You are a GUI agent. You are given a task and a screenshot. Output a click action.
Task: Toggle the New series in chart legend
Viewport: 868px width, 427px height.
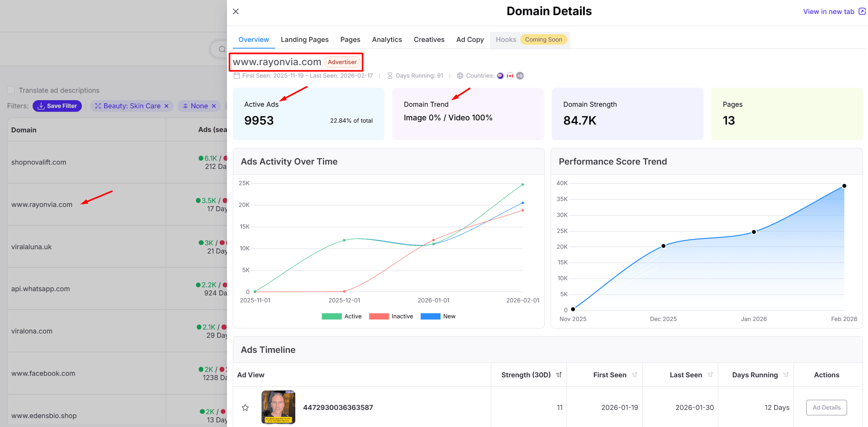[x=438, y=316]
